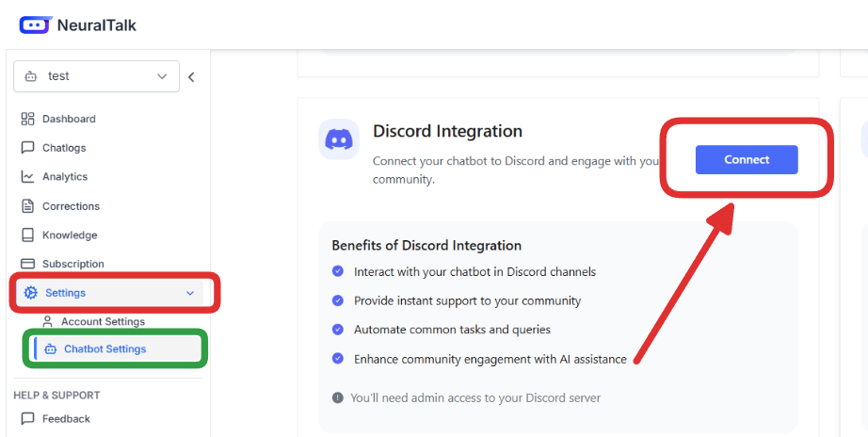Click the admin access info icon
The image size is (868, 437).
(x=337, y=397)
